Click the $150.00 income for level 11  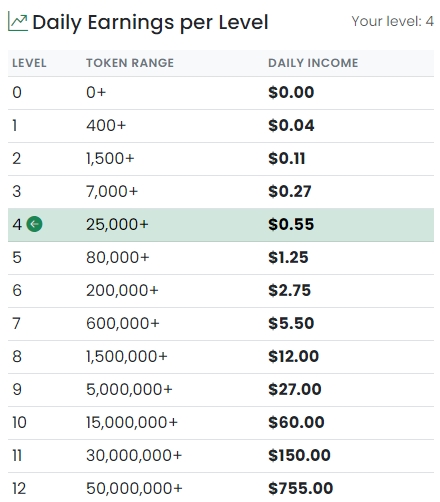(299, 455)
